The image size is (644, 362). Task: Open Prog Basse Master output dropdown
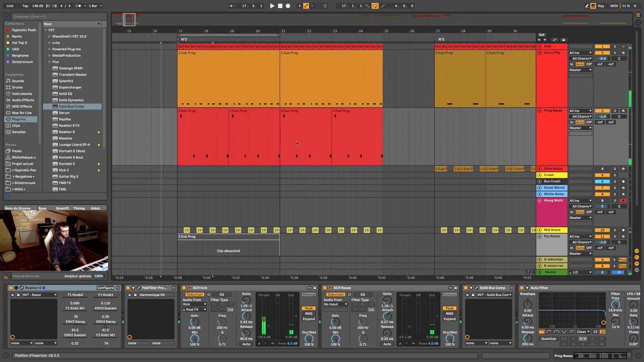pos(581,128)
